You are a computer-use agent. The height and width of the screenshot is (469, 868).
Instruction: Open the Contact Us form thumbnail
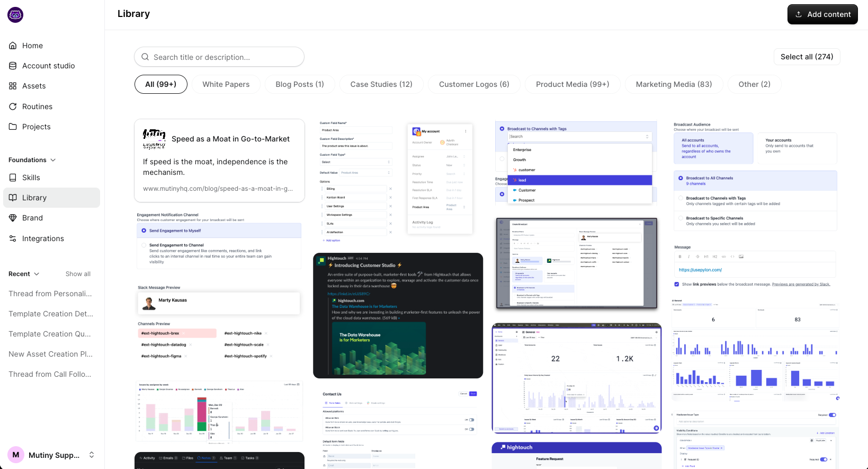click(398, 428)
